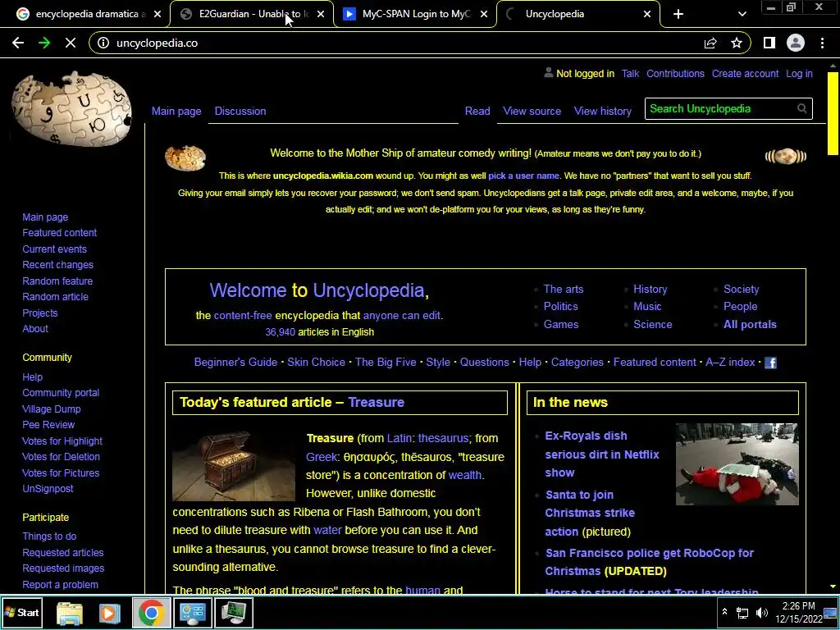Open a new browser tab

678,14
